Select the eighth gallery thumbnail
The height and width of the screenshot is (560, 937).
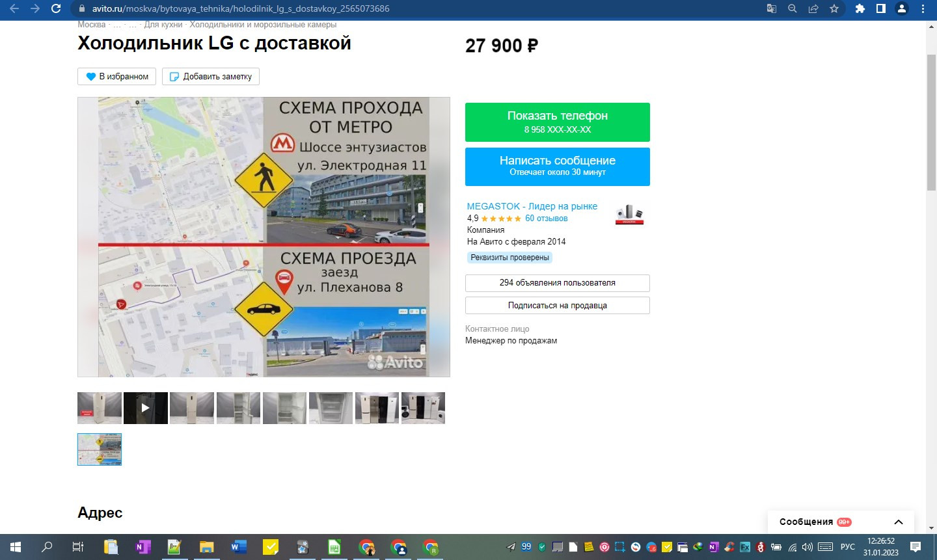[423, 408]
